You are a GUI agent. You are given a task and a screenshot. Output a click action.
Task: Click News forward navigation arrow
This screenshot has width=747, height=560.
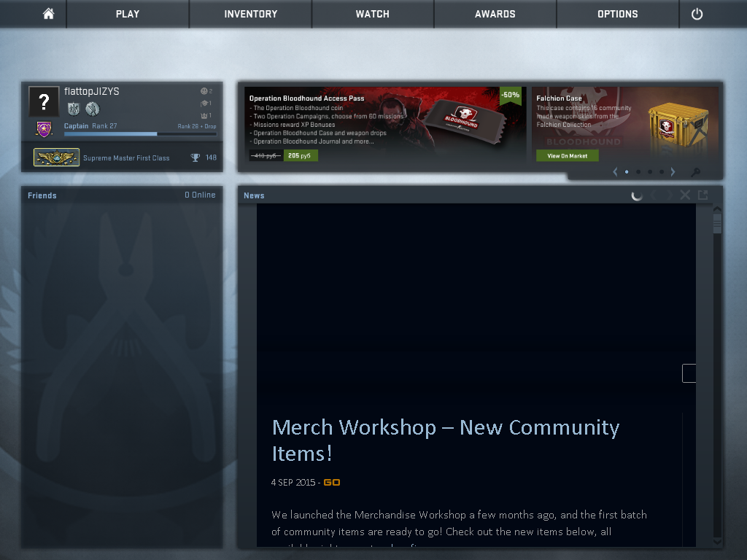point(670,195)
